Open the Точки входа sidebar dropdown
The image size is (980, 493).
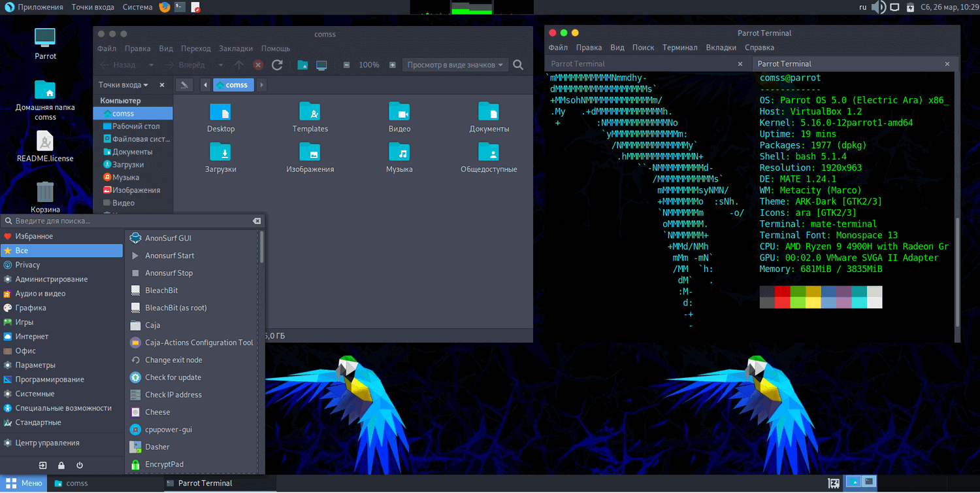point(123,85)
